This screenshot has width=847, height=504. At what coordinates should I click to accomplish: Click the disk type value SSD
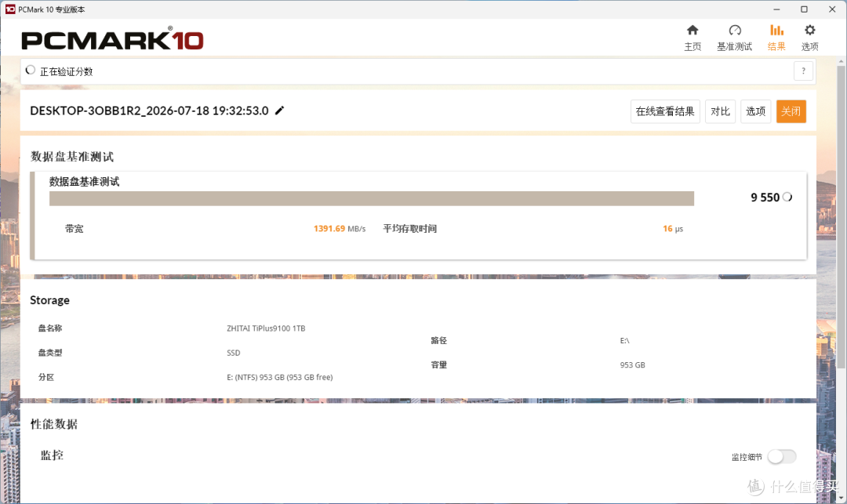point(234,353)
